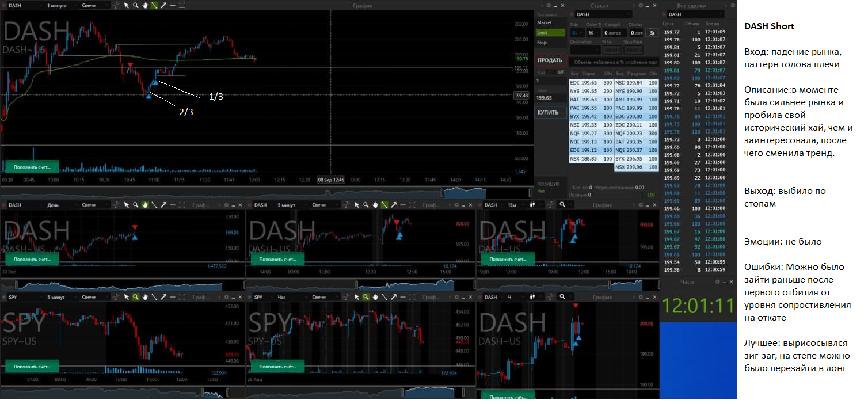Click the candle style icon on the DASH 15м chart
The image size is (868, 404).
(x=534, y=205)
